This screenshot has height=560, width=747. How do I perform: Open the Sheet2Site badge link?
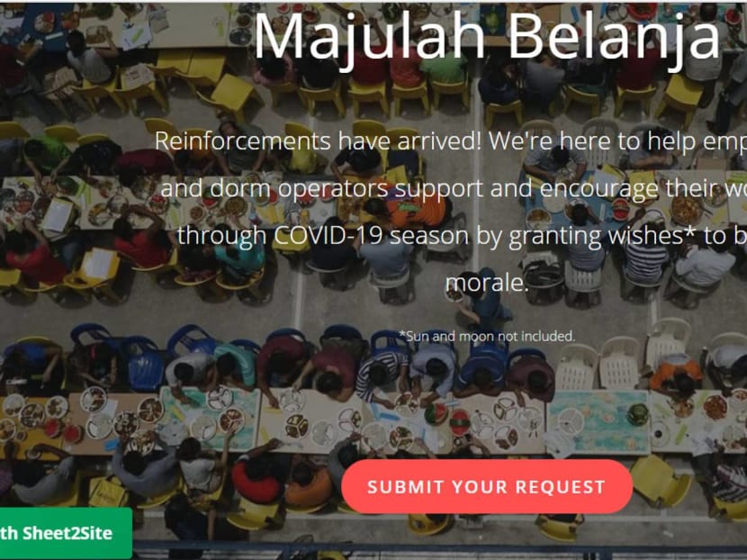point(66,533)
